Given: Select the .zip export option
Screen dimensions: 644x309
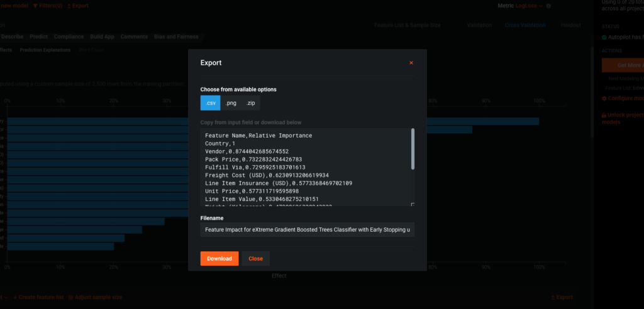Looking at the screenshot, I should (250, 103).
